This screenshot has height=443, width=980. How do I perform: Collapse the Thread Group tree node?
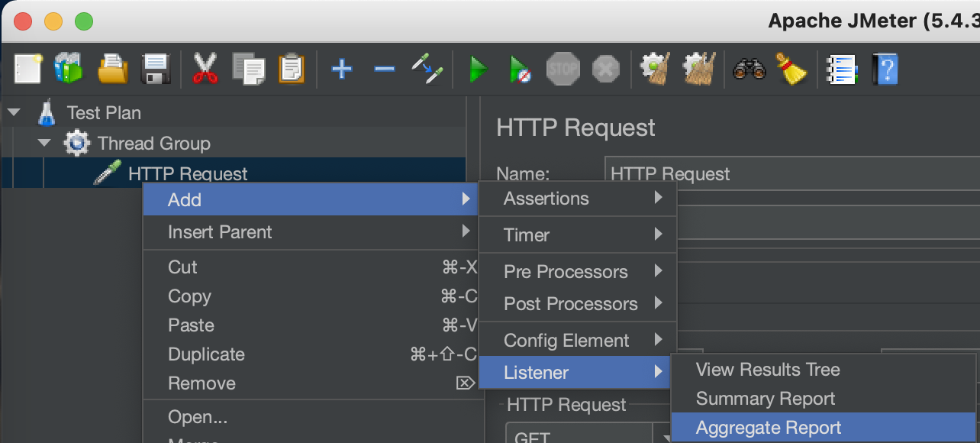44,143
